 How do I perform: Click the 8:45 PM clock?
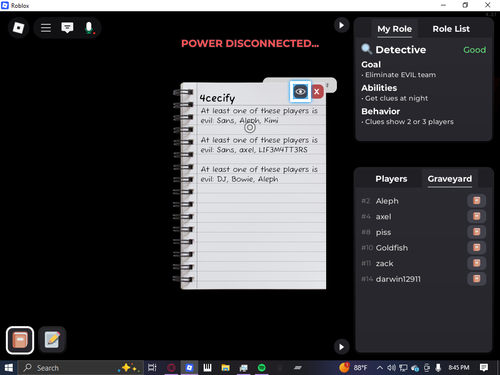[459, 368]
